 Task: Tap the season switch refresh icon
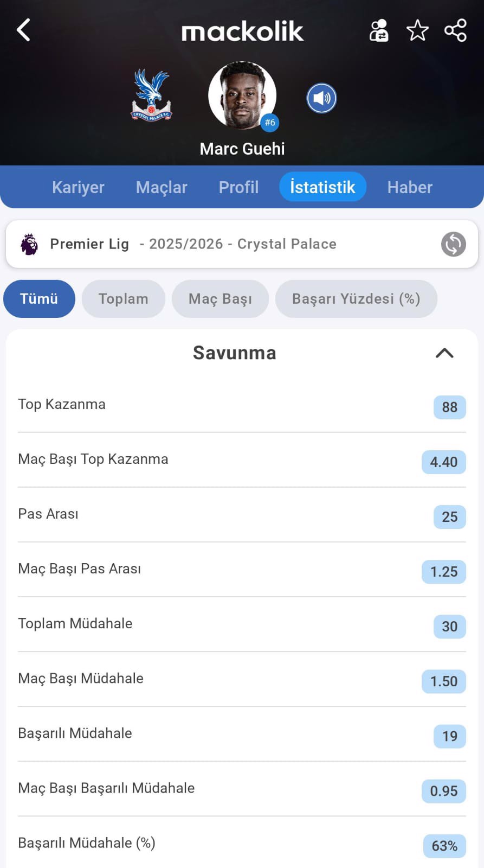click(x=453, y=244)
